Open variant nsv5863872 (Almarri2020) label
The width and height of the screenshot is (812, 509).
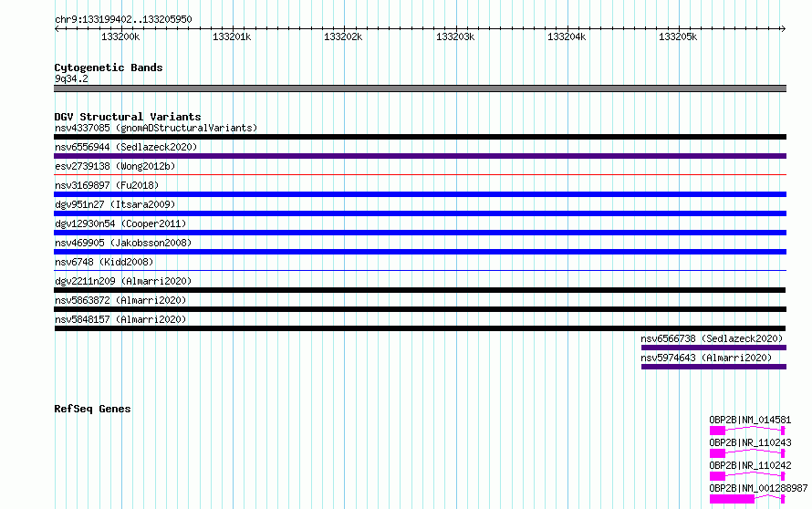(120, 300)
